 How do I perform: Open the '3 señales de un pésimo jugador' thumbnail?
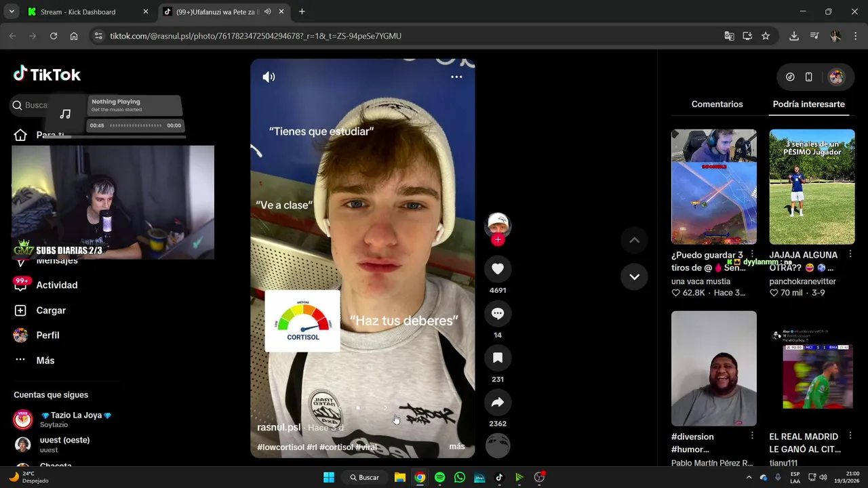click(x=812, y=187)
